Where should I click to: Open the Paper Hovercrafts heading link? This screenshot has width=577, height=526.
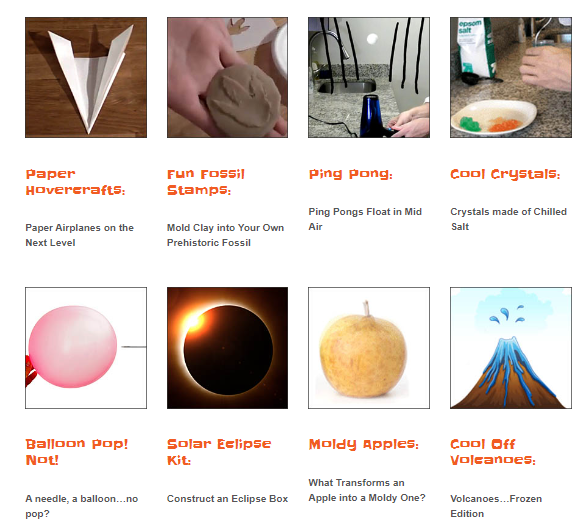coord(75,182)
